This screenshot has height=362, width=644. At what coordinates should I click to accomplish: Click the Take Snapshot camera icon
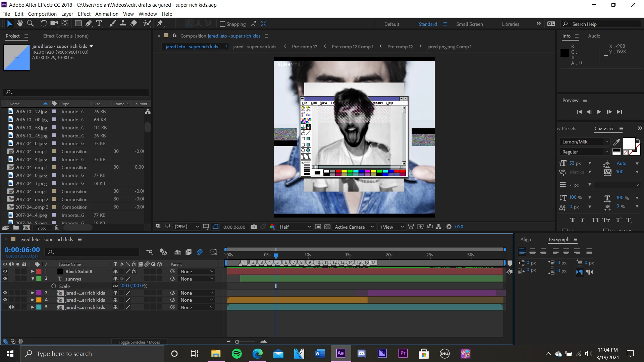tap(254, 227)
